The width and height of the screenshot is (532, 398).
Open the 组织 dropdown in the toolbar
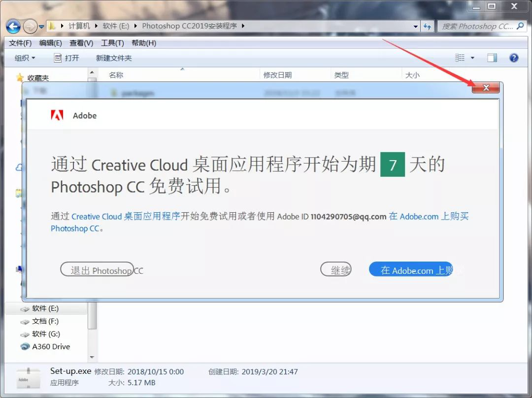(25, 58)
